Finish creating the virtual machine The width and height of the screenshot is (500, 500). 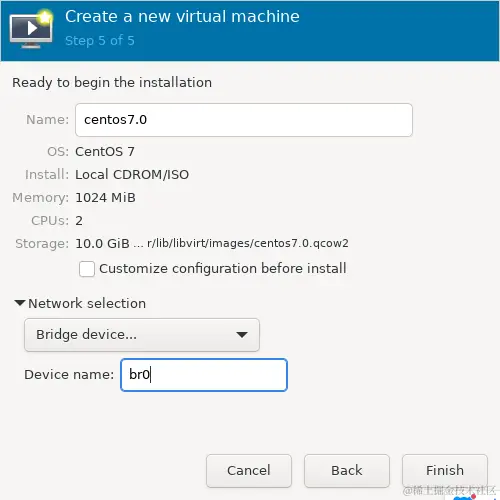point(445,470)
